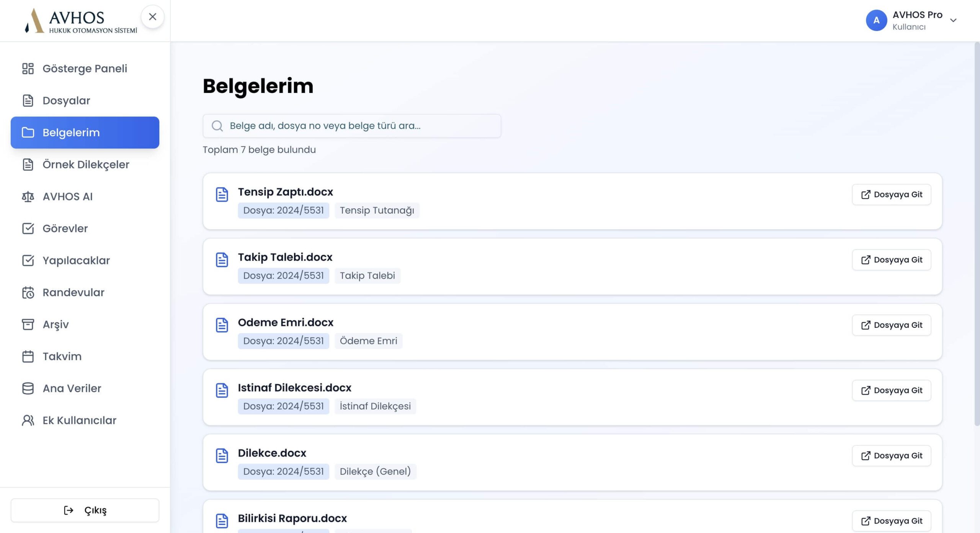Click the search magnifier icon
This screenshot has width=980, height=533.
click(217, 126)
